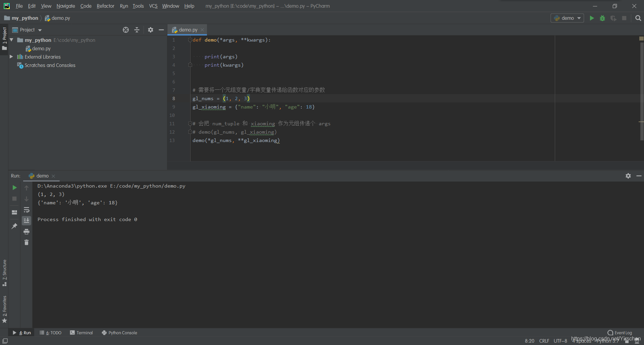The image size is (644, 345).
Task: Select demo.py in the project tree
Action: pyautogui.click(x=38, y=49)
